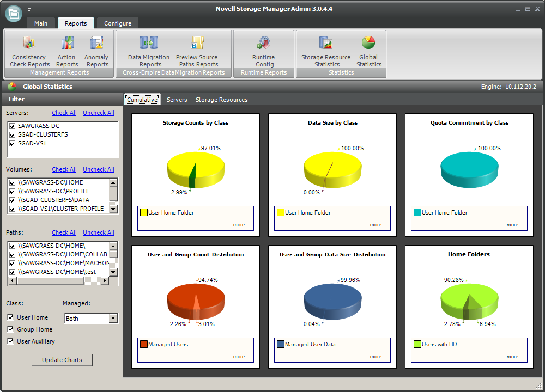Click Paths list scroll right arrow
The image size is (545, 392).
pyautogui.click(x=104, y=280)
